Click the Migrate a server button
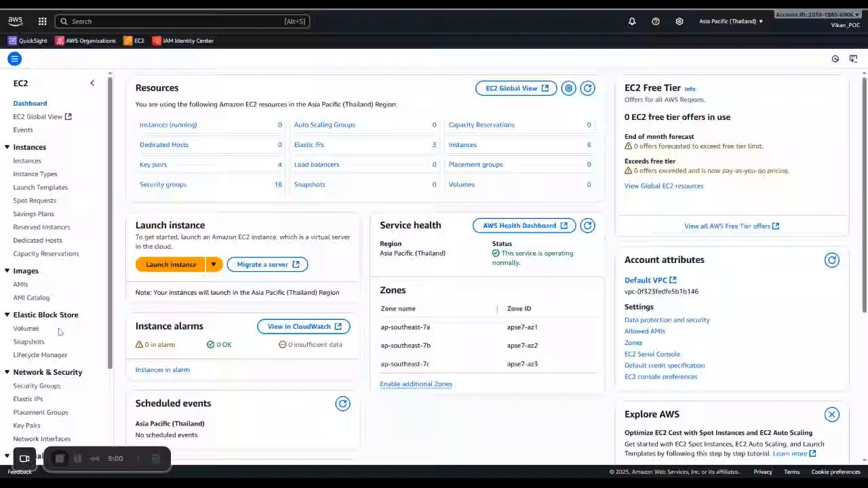868x488 pixels. point(267,264)
